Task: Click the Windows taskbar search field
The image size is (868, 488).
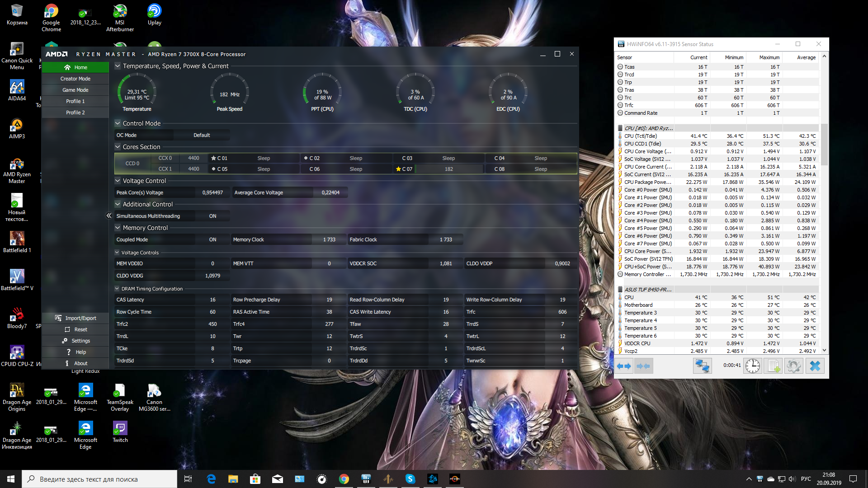Action: (x=99, y=479)
